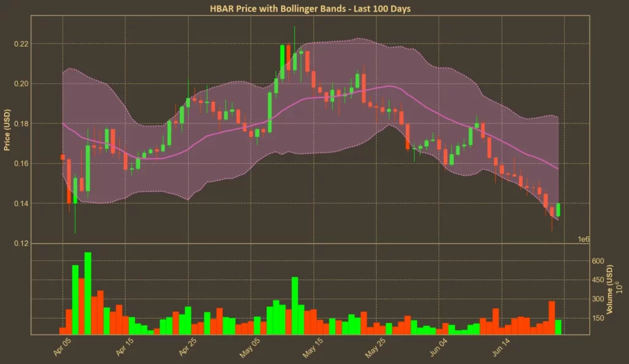Screen dimensions: 629x364
Task: Click the 0.22 price tick label
Action: pyautogui.click(x=21, y=44)
